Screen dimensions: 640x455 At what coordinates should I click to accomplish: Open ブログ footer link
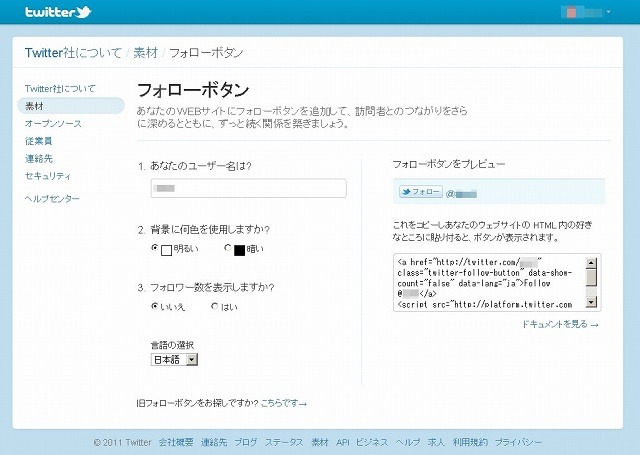click(246, 442)
